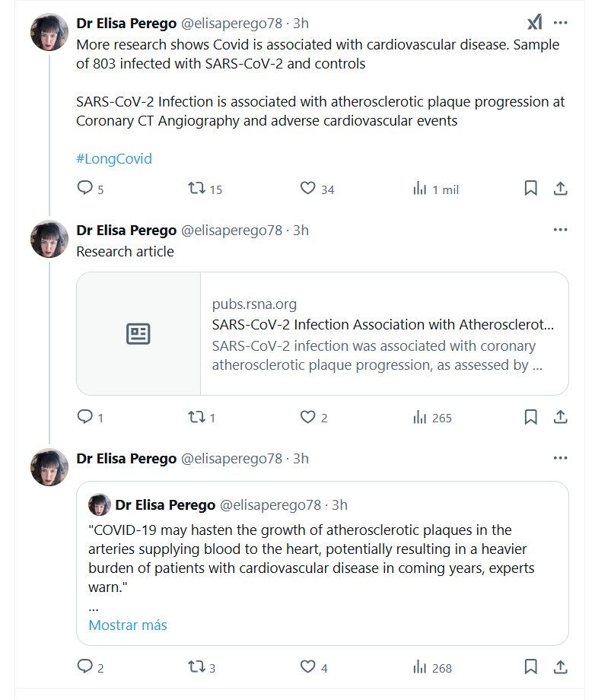Repost the Research article tweet
Screen dimensions: 595x700
196,416
